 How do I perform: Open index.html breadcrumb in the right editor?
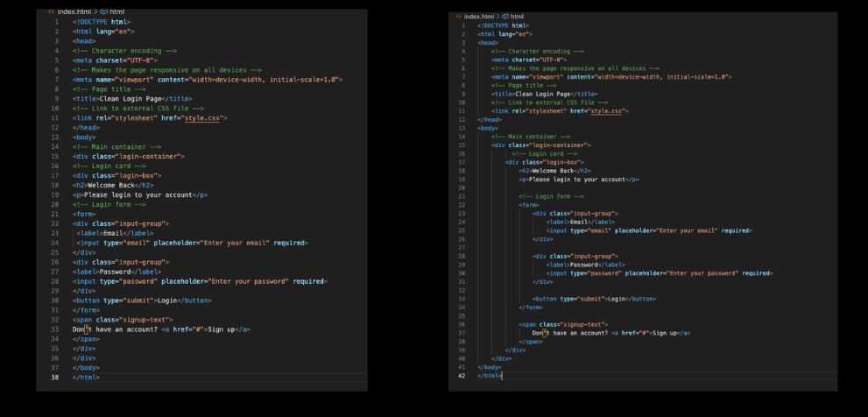tap(479, 17)
